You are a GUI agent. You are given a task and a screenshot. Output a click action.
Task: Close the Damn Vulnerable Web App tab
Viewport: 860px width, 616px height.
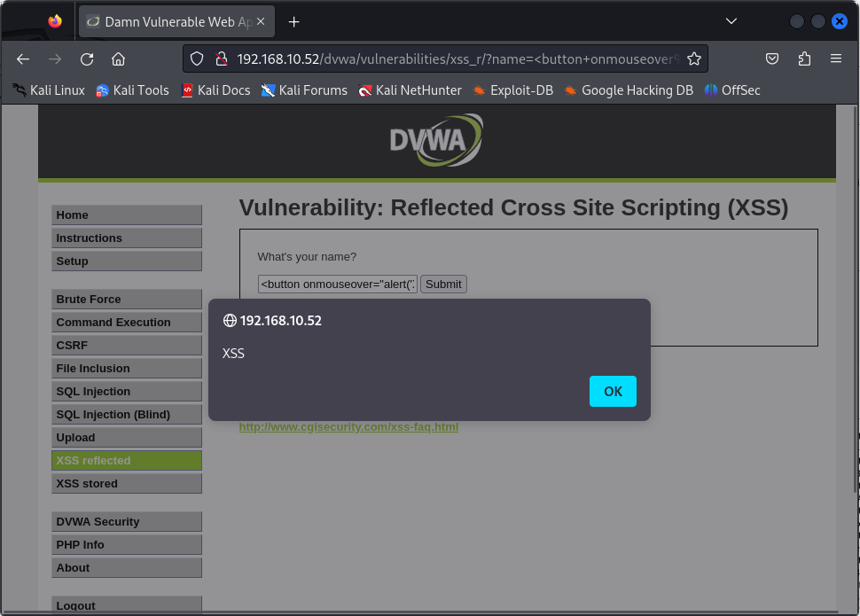261,21
